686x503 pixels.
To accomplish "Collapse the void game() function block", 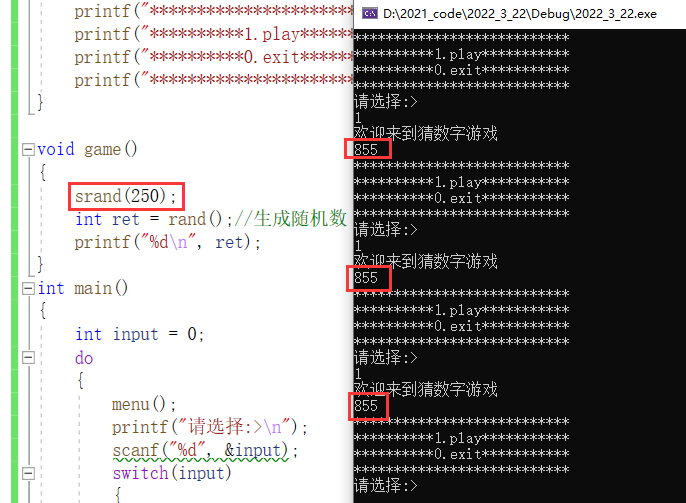I will click(x=28, y=150).
